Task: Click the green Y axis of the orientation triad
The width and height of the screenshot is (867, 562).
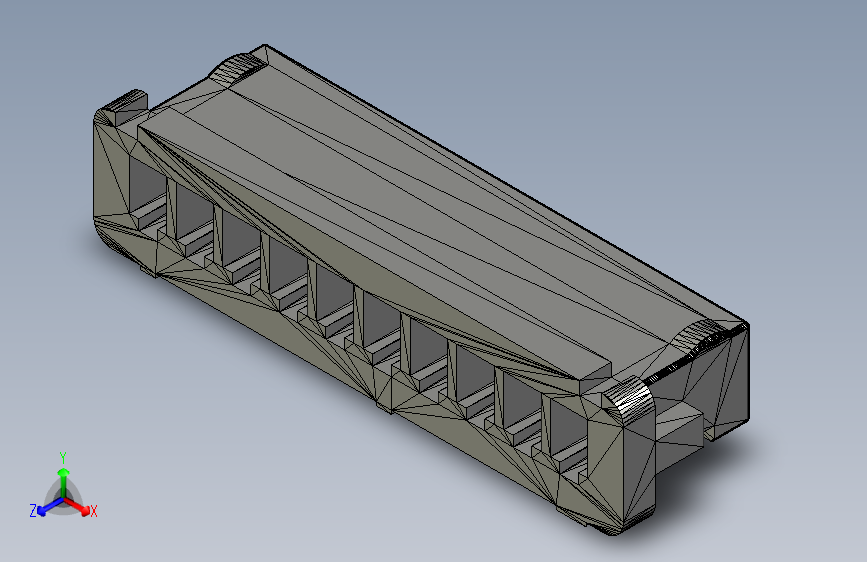Action: 64,482
